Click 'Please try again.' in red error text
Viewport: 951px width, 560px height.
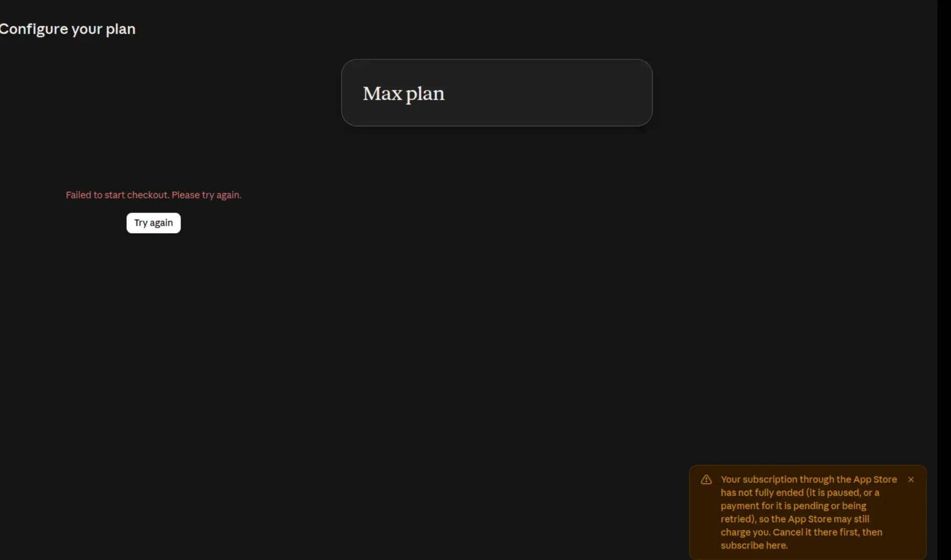tap(206, 195)
